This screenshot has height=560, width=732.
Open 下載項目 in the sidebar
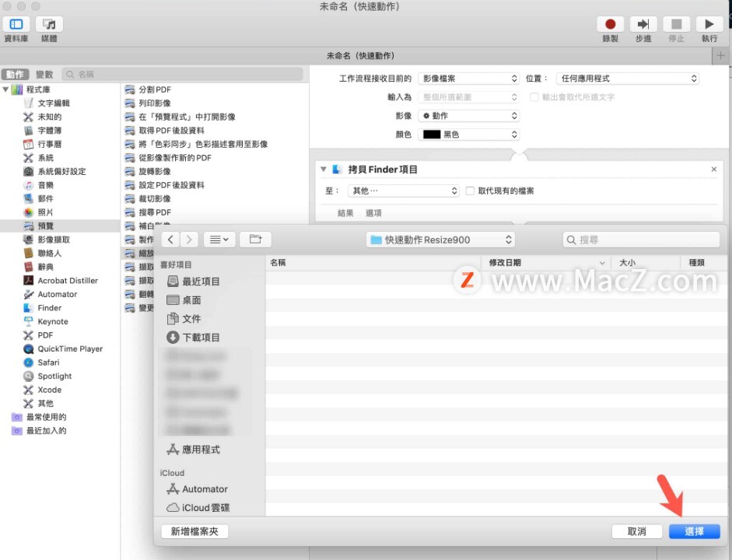(x=193, y=338)
